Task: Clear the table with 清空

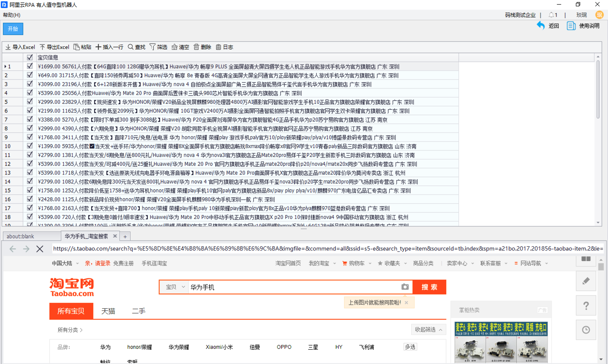Action: point(180,47)
